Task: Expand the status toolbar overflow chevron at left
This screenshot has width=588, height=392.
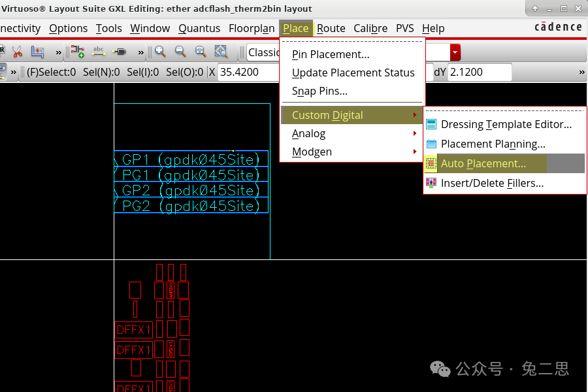Action: pos(14,72)
